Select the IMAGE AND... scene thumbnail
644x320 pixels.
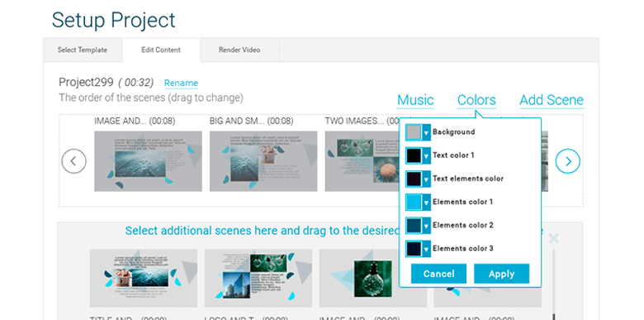[x=148, y=161]
